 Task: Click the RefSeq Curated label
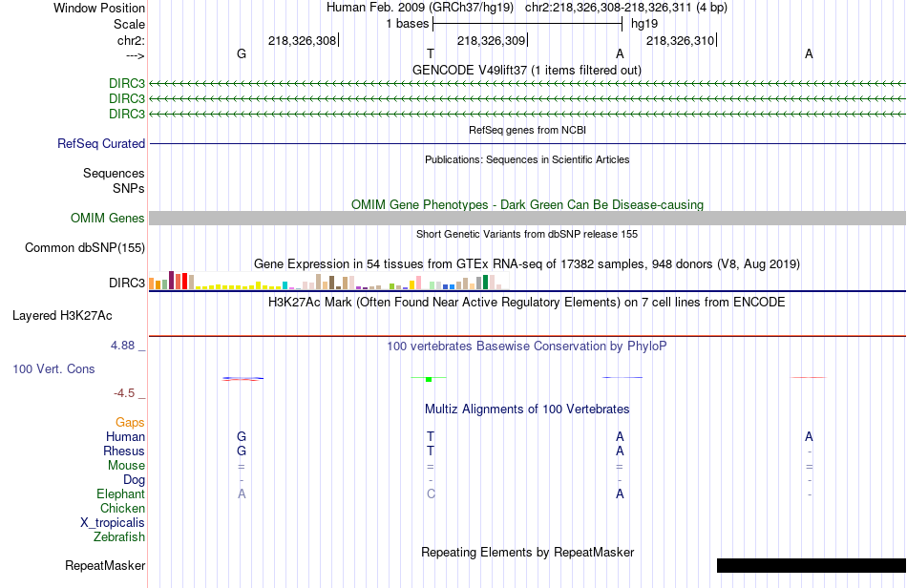point(101,143)
